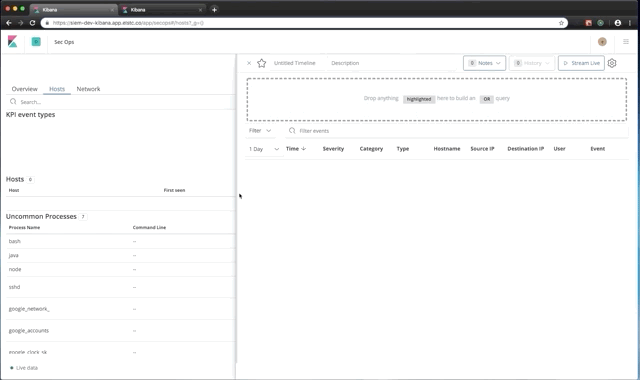Click the Kibana logo icon

coord(13,41)
